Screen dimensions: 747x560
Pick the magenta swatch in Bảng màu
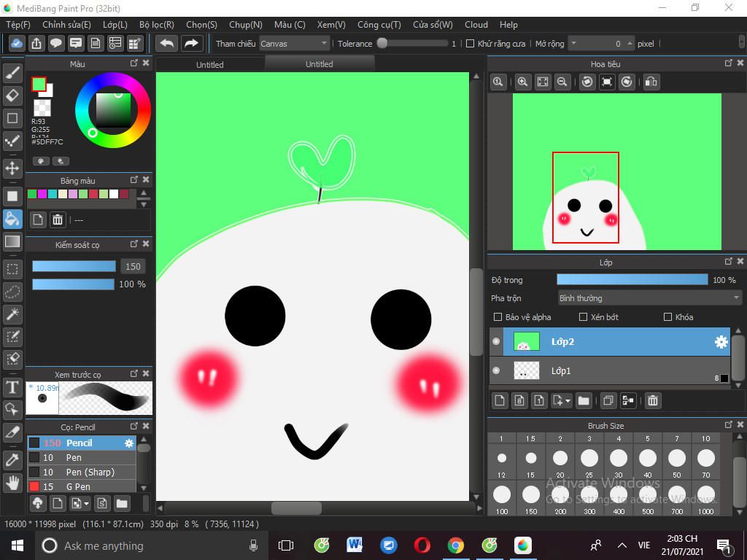click(x=42, y=194)
